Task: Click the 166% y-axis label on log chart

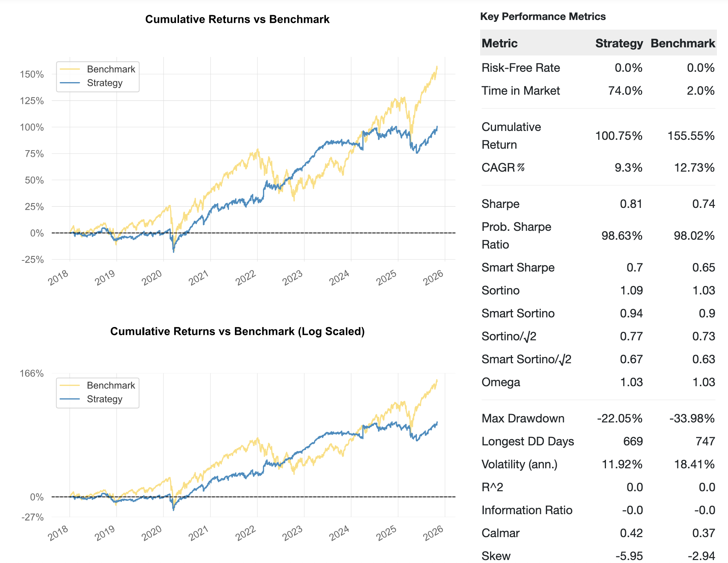Action: pyautogui.click(x=32, y=374)
